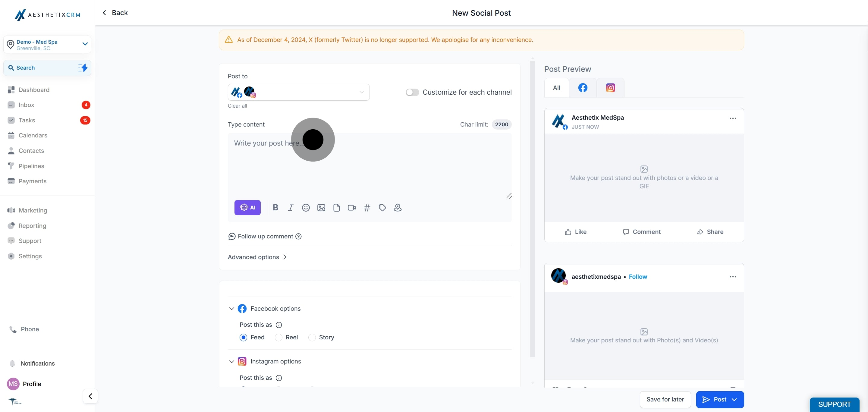The height and width of the screenshot is (412, 868).
Task: Switch to Instagram preview tab
Action: 610,88
